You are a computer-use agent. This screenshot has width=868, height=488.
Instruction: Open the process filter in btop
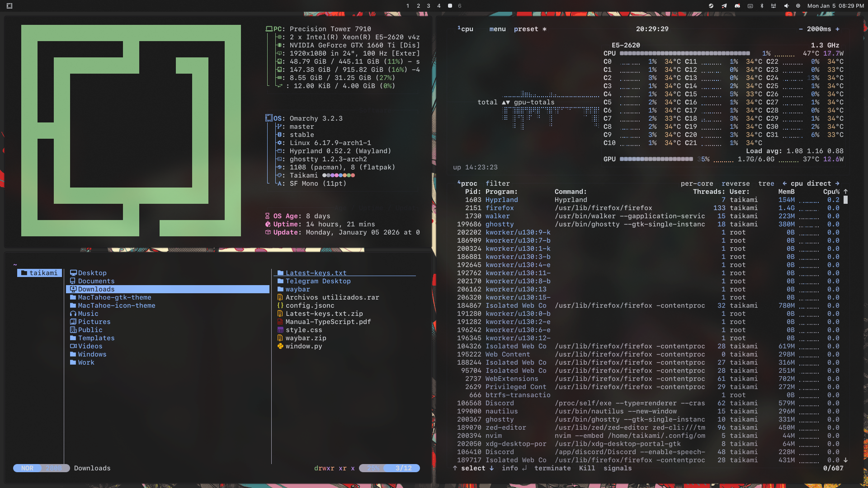coord(497,183)
